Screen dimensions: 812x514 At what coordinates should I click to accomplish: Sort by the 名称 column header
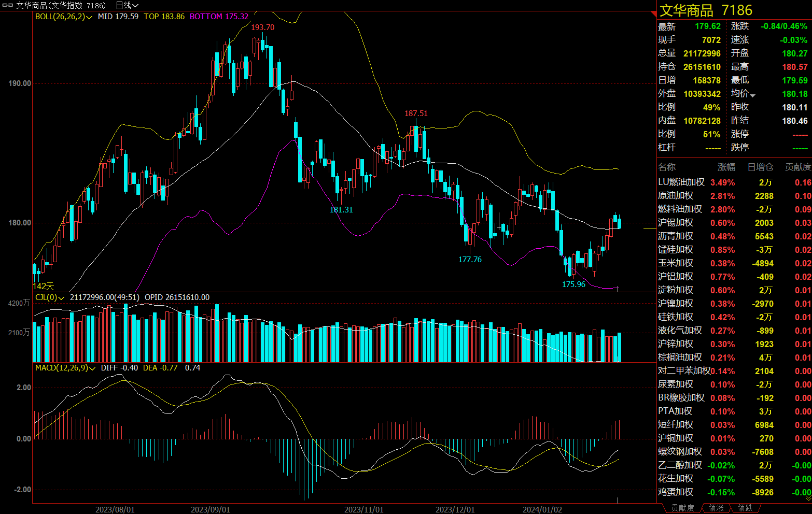point(667,167)
